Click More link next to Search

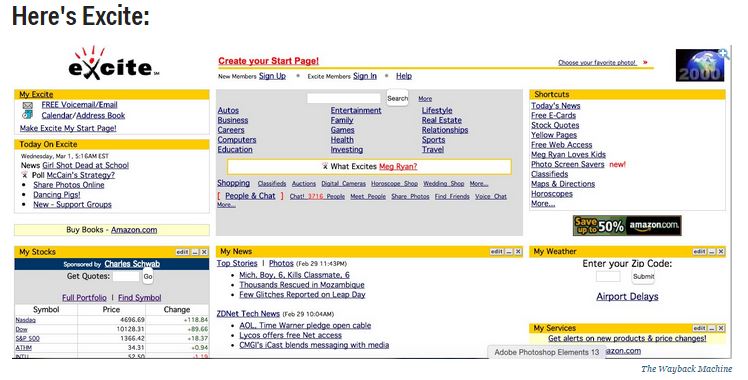[425, 99]
